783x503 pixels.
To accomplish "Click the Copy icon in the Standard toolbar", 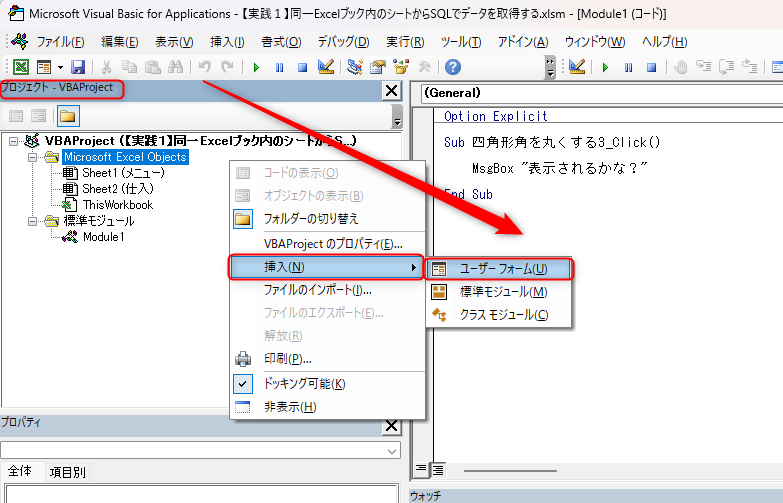I will tap(129, 66).
